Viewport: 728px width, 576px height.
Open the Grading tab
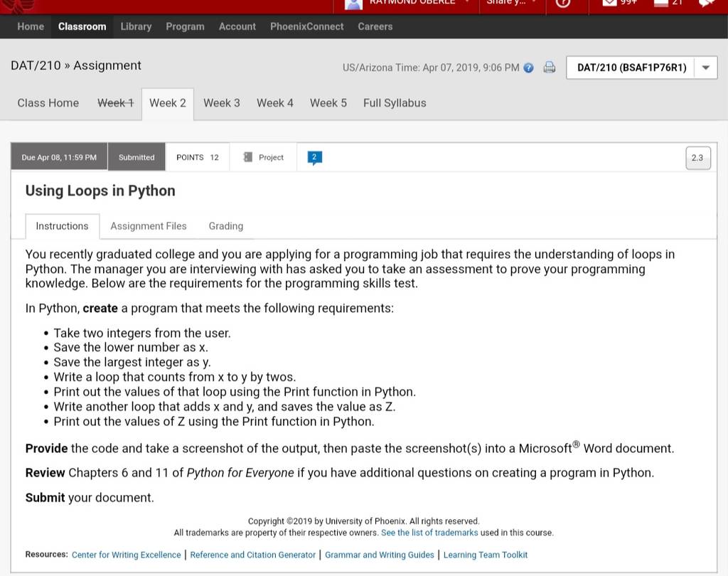click(225, 226)
